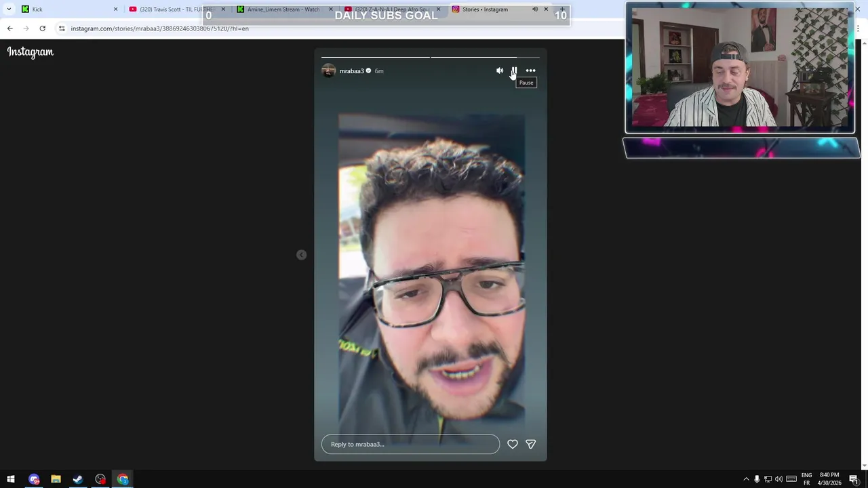Open File Explorer from taskbar
Viewport: 868px width, 488px height.
[56, 479]
